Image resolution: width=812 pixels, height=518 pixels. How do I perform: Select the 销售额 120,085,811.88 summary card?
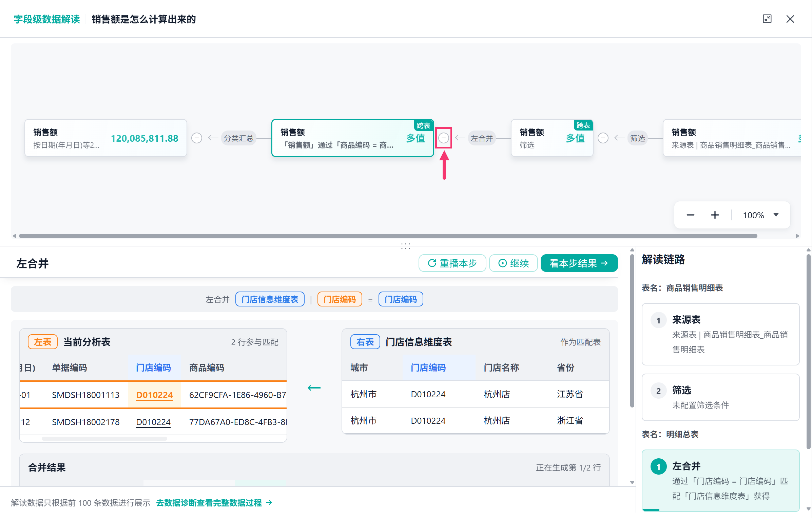click(106, 138)
